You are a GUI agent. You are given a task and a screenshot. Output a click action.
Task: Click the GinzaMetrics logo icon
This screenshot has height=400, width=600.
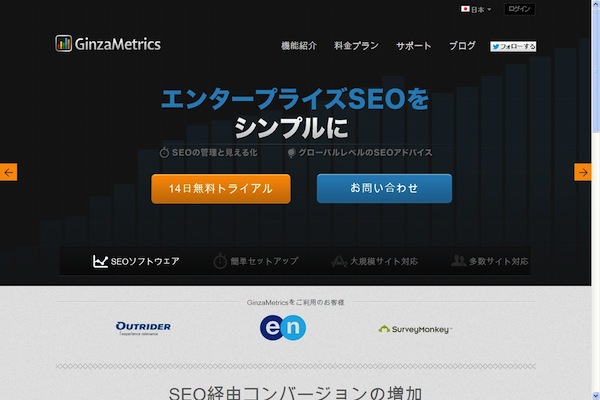click(63, 43)
